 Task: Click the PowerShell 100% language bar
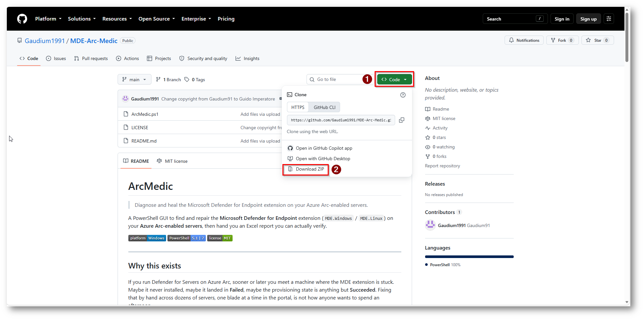[x=469, y=257]
